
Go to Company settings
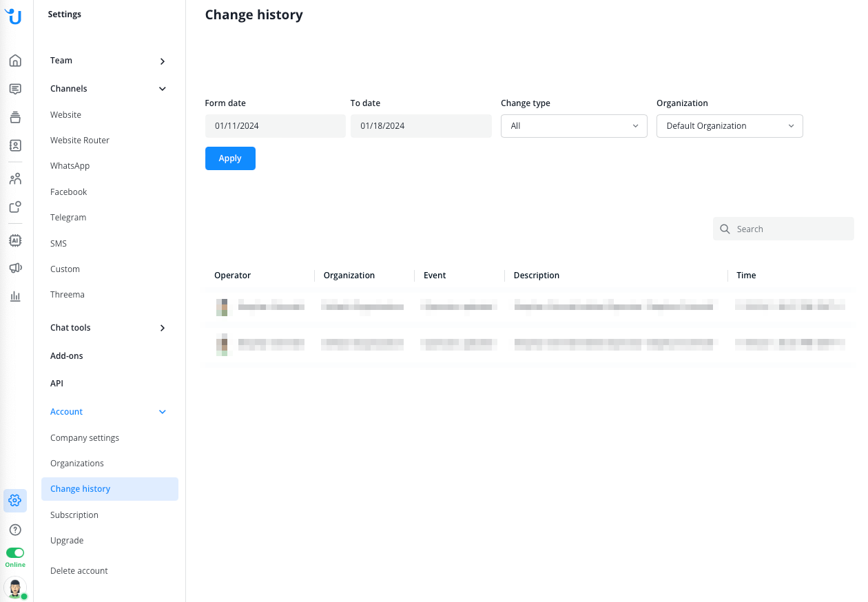[85, 438]
